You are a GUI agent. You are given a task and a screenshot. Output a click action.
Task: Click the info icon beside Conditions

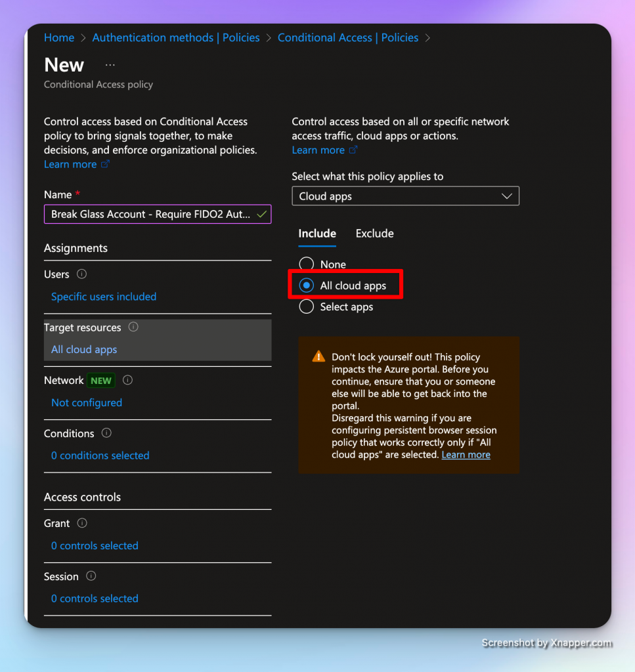[x=106, y=433]
